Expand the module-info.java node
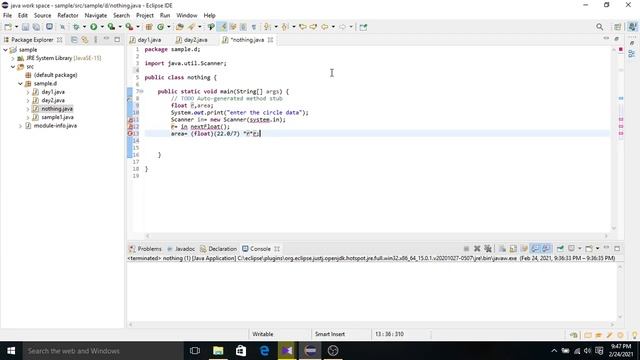Image resolution: width=640 pixels, height=360 pixels. click(20, 126)
